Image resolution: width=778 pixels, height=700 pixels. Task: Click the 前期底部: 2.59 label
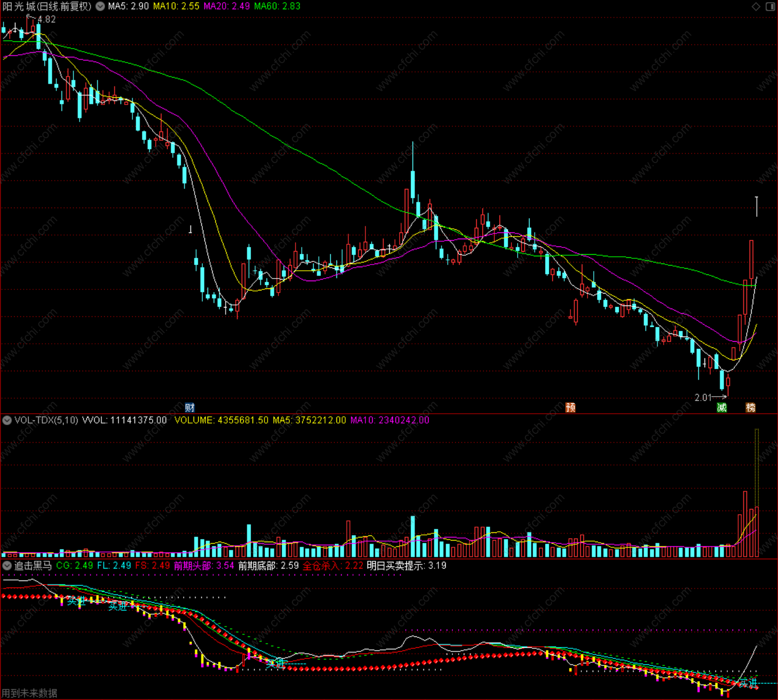click(x=269, y=565)
